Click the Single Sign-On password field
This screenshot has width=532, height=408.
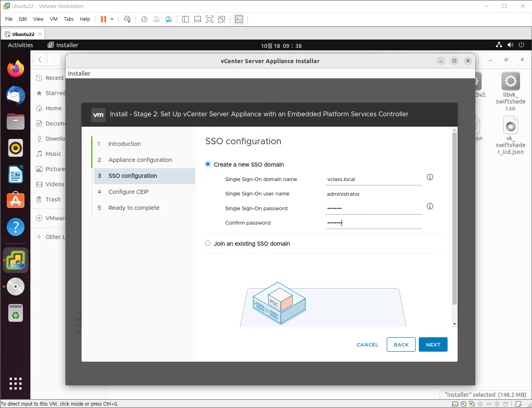click(x=374, y=208)
